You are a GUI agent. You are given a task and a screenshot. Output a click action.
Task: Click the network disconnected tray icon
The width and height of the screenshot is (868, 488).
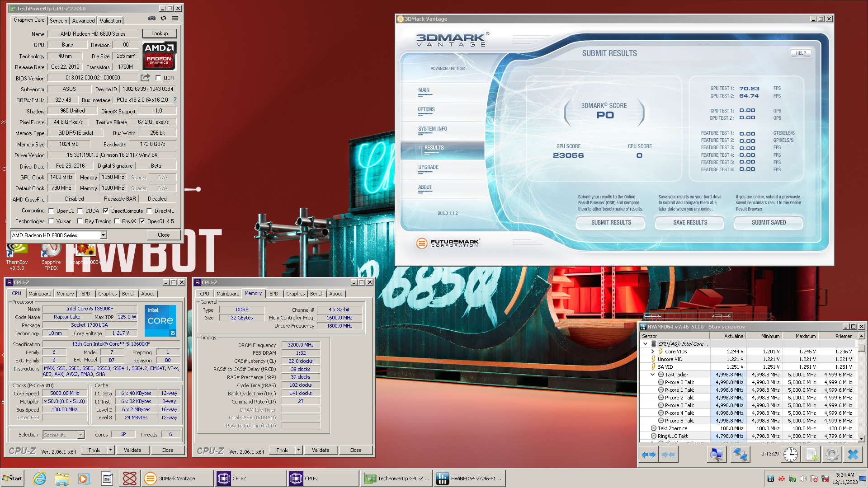point(825,479)
